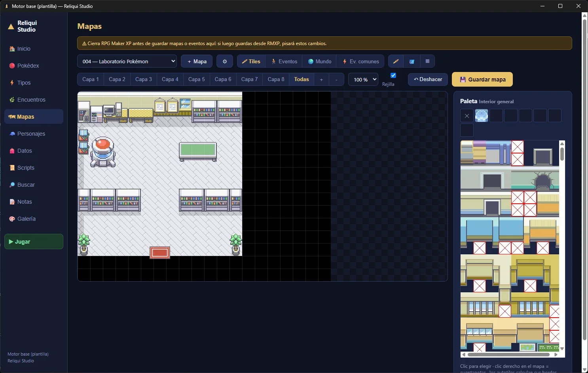Open map settings gear button
This screenshot has height=373, width=588.
(225, 61)
